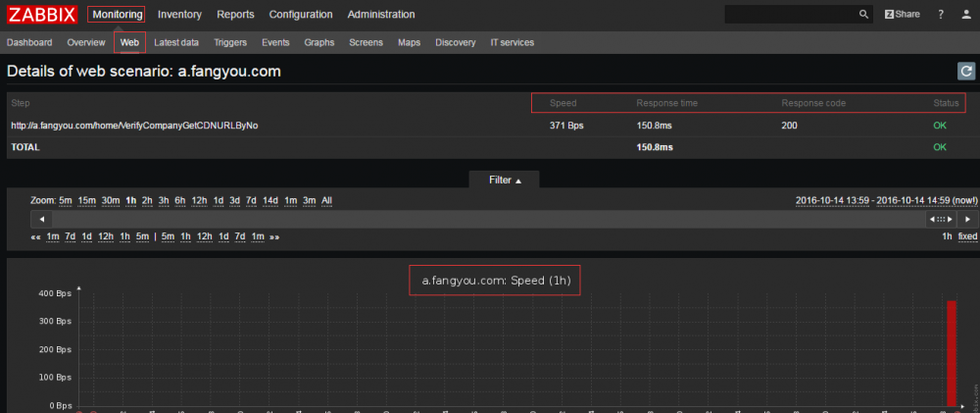This screenshot has height=413, width=980.
Task: Set zoom to 3m
Action: pos(310,201)
